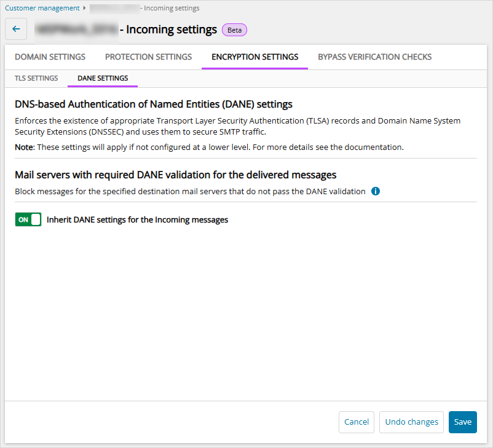Switch to the TLS Settings sub-tab
This screenshot has width=493, height=448.
[x=36, y=78]
